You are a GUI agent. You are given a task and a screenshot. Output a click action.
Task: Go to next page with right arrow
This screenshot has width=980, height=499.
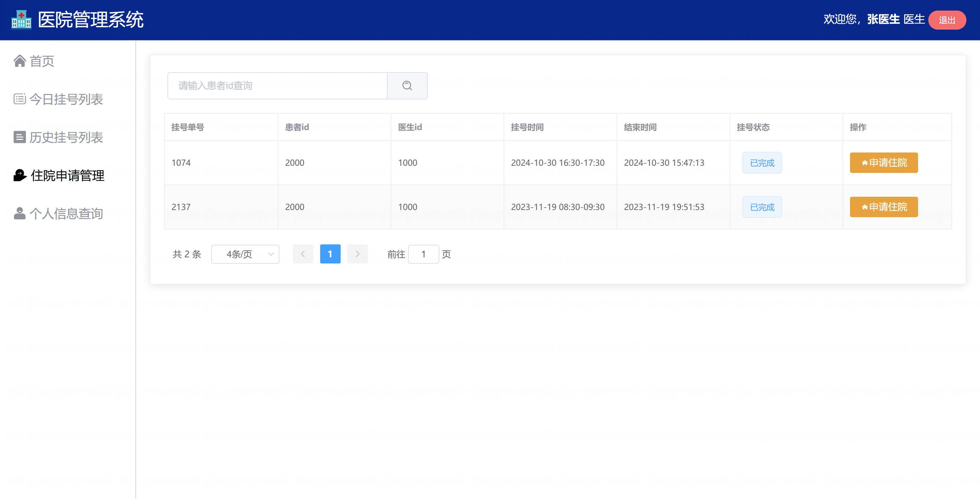tap(357, 254)
